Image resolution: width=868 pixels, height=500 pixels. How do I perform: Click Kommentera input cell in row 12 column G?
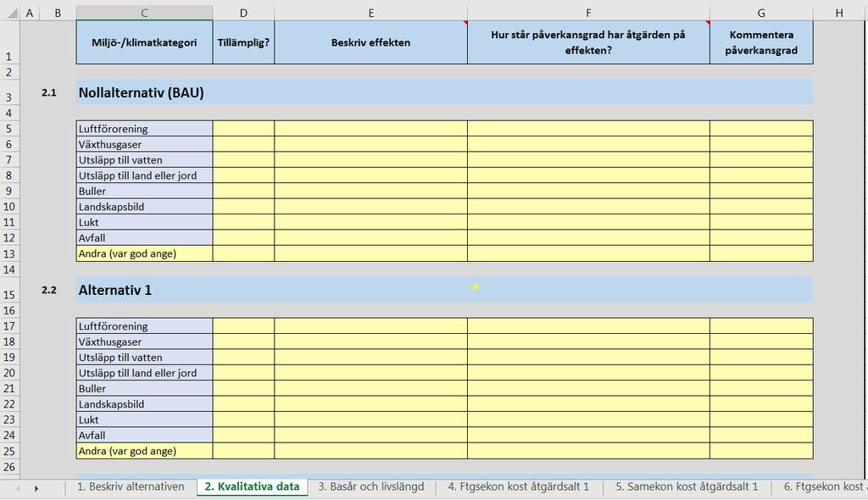click(x=761, y=237)
